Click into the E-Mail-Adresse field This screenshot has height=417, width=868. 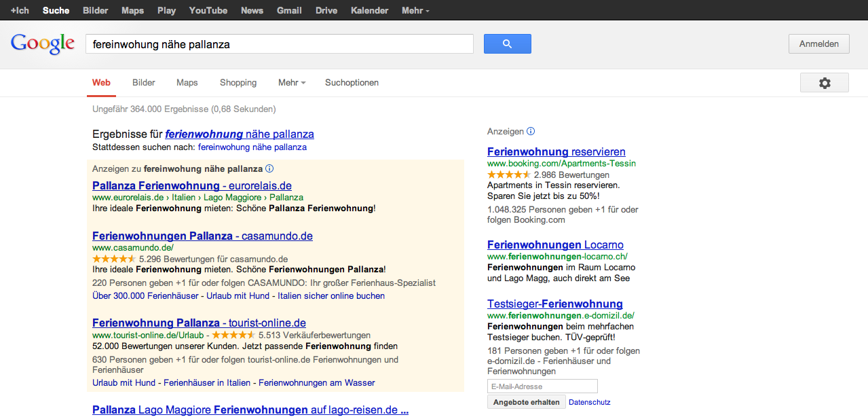[542, 386]
